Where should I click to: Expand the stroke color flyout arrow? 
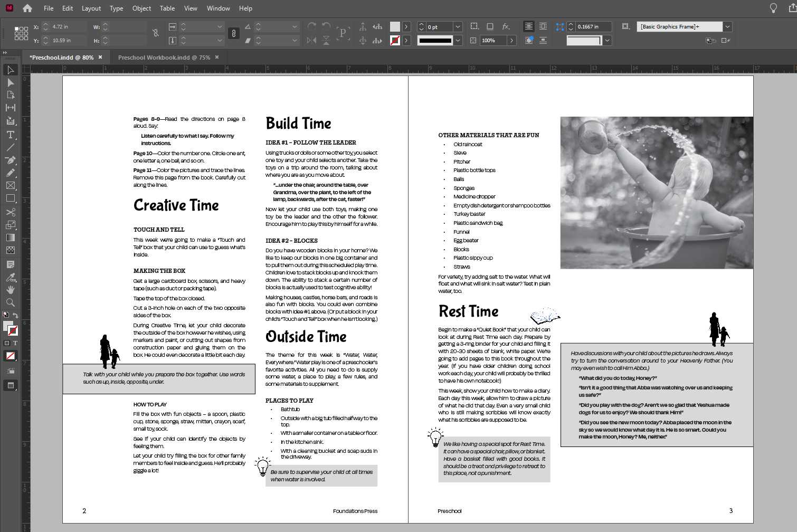tap(406, 40)
